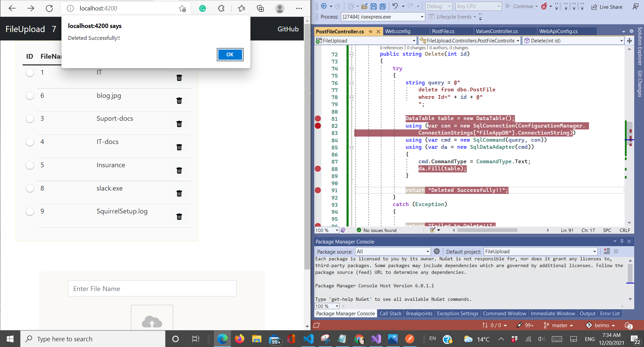Open the Process iisexpress.exe dropdown
644x347 pixels.
point(383,17)
